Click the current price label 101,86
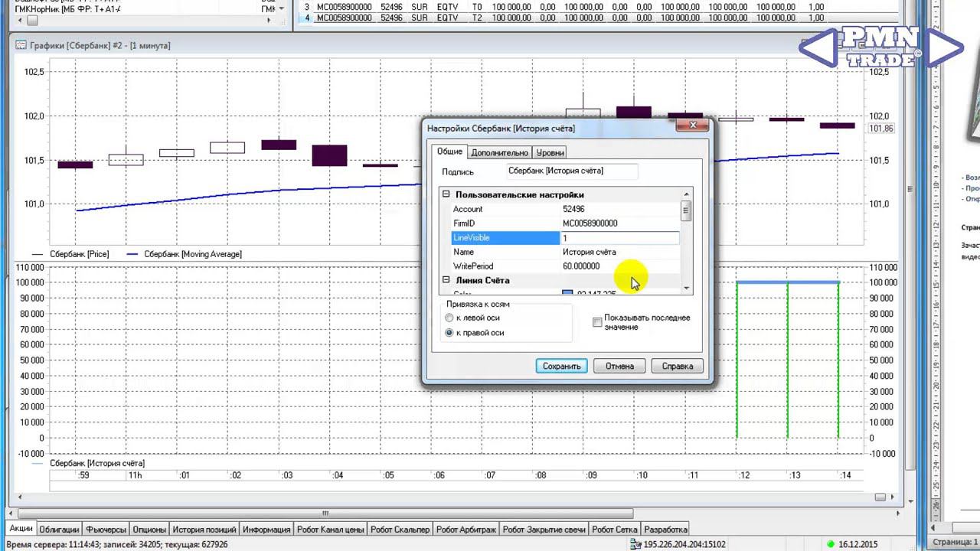 (x=882, y=129)
